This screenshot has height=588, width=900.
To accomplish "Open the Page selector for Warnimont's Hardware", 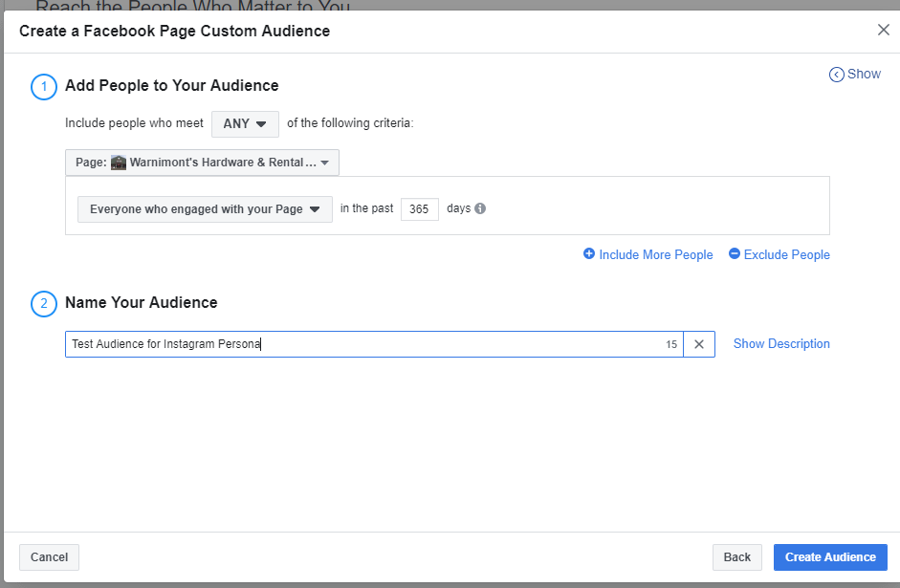I will [202, 163].
